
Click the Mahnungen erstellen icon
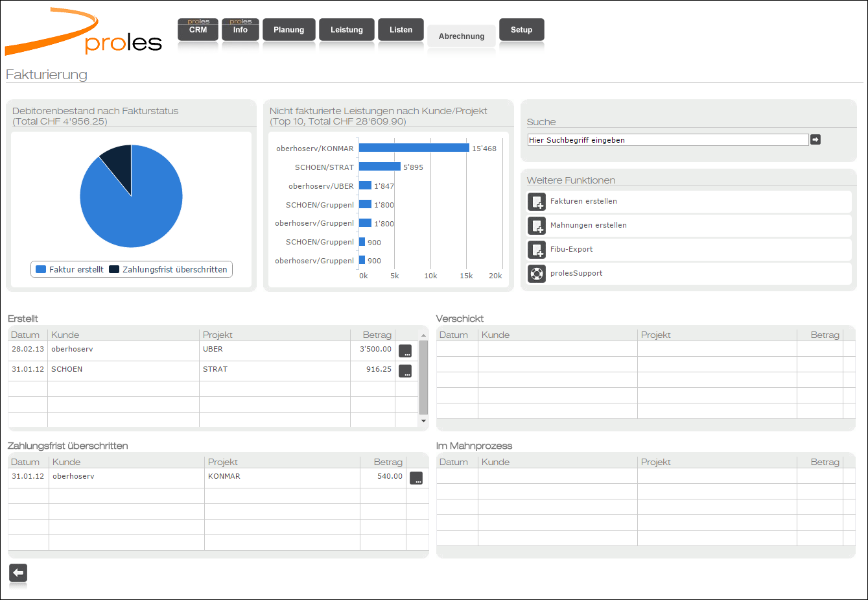pos(537,226)
